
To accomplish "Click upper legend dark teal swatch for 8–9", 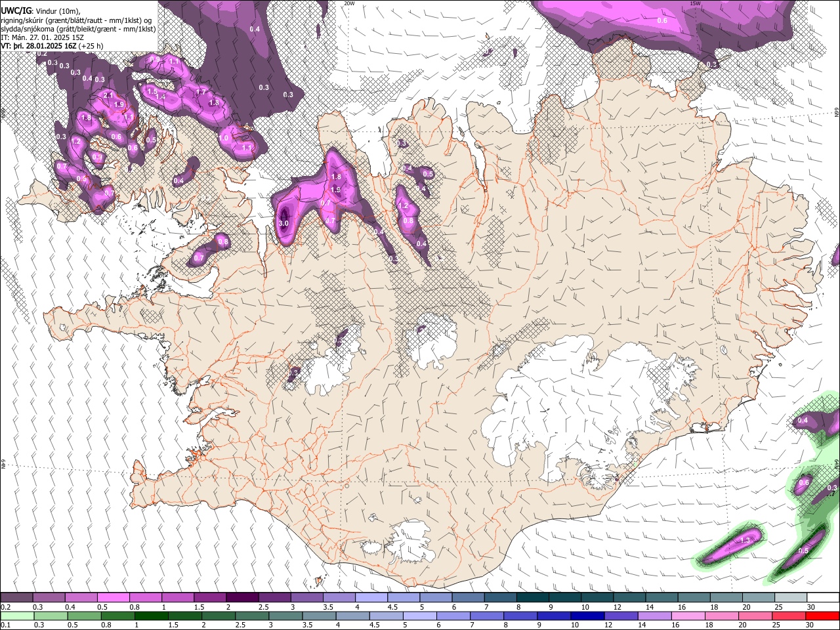I will pos(533,598).
